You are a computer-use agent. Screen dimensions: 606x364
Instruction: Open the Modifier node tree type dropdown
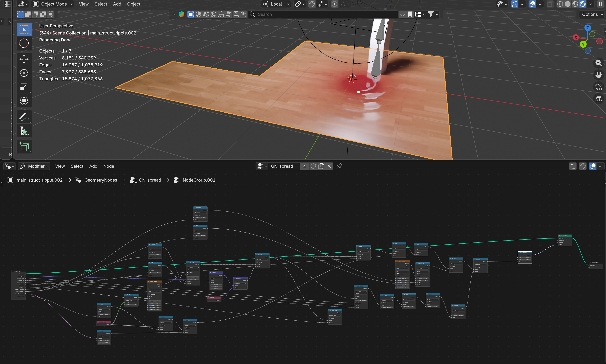pos(34,166)
